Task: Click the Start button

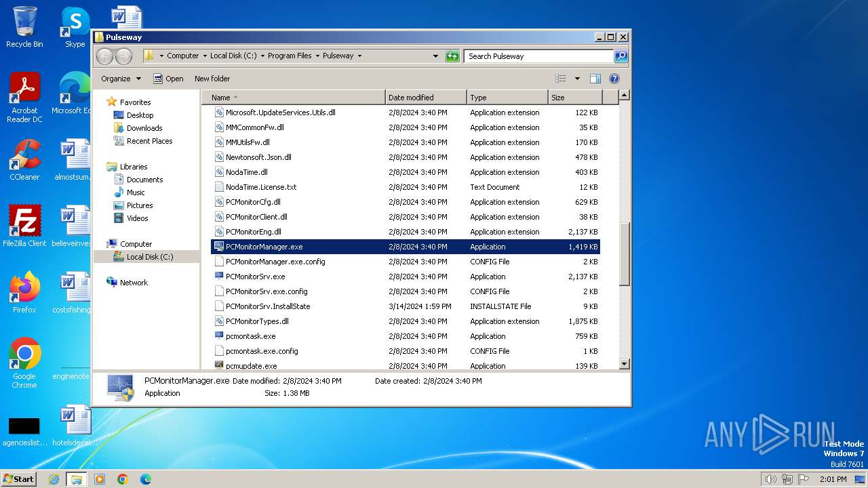Action: [18, 479]
